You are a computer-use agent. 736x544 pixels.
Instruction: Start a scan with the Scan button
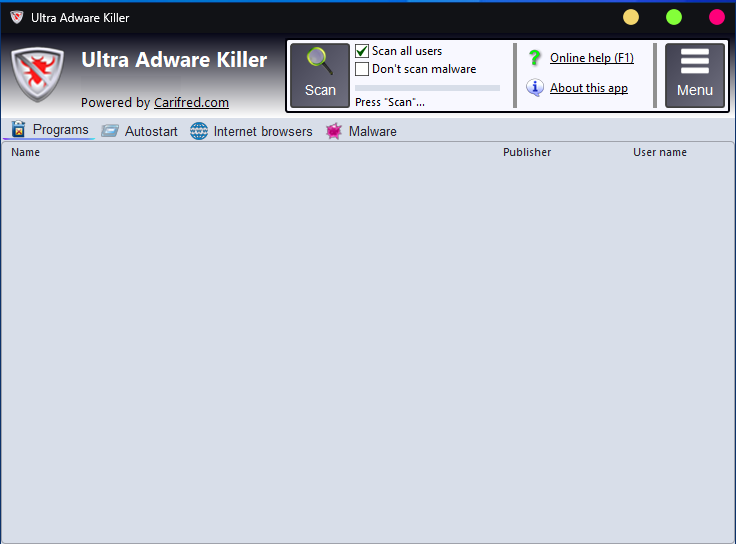click(x=320, y=76)
